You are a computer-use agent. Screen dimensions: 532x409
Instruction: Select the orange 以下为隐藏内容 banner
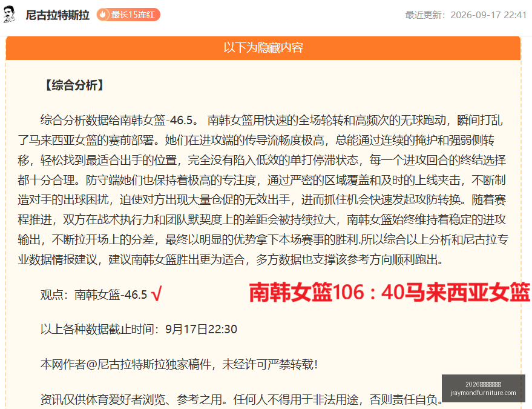(x=263, y=48)
